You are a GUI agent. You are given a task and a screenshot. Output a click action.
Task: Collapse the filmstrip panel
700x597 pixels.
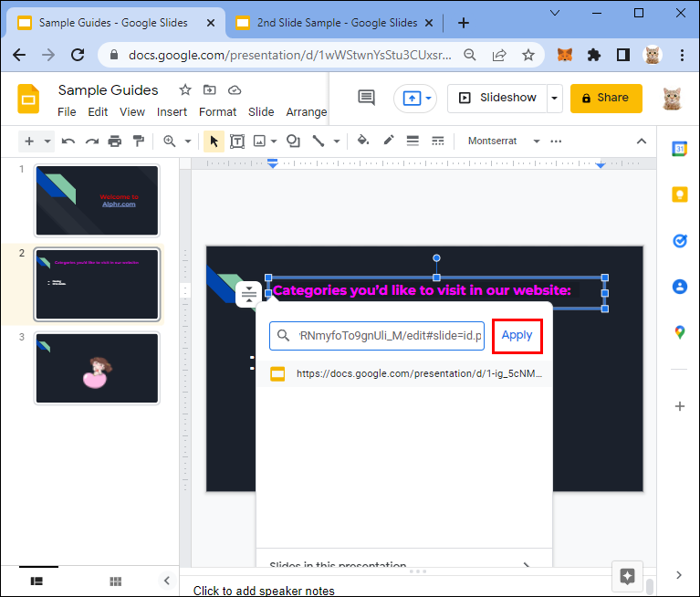167,581
